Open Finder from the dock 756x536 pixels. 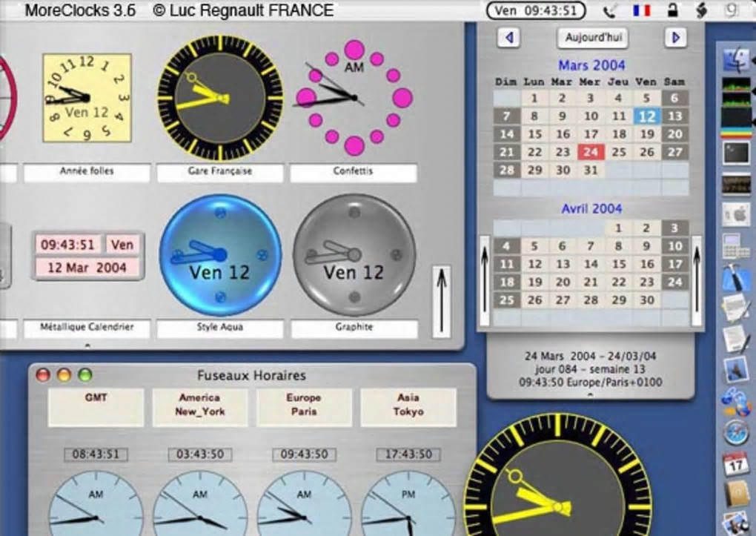point(737,60)
